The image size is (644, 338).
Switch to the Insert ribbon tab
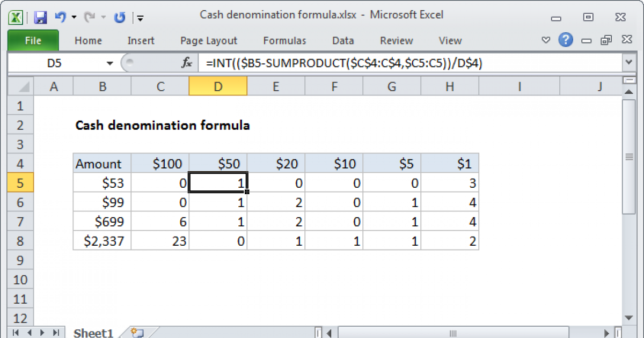pyautogui.click(x=141, y=41)
